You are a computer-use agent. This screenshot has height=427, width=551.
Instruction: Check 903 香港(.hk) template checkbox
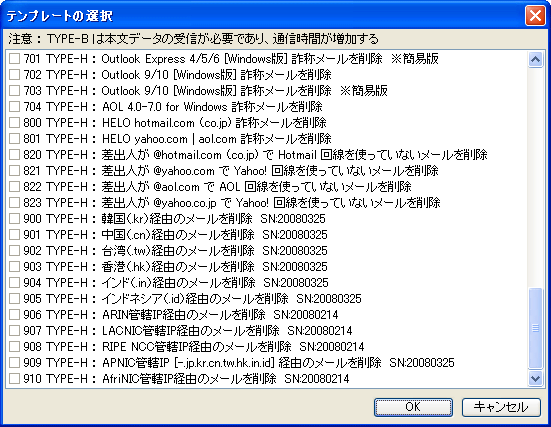coord(14,266)
